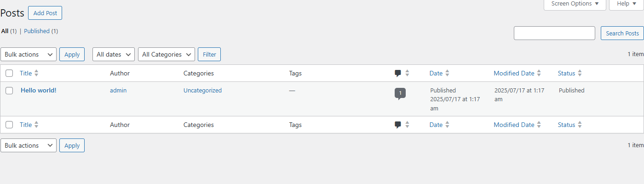Click sort arrows beside Modified Date header
The height and width of the screenshot is (184, 644).
pos(539,73)
